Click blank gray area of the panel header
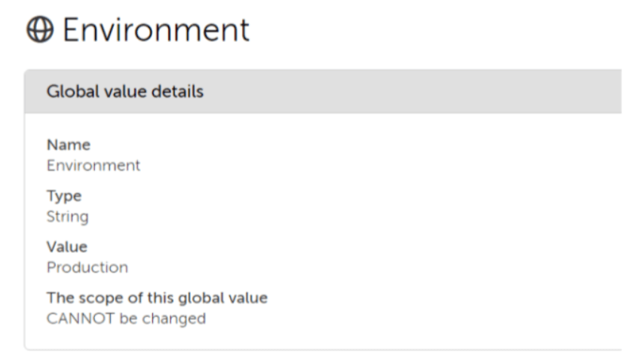Image resolution: width=644 pixels, height=357 pixels. (x=411, y=91)
